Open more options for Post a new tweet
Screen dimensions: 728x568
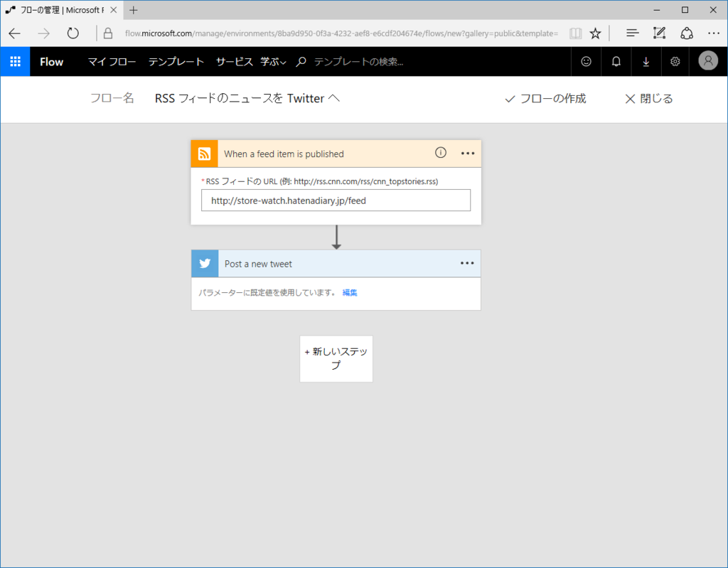click(467, 263)
